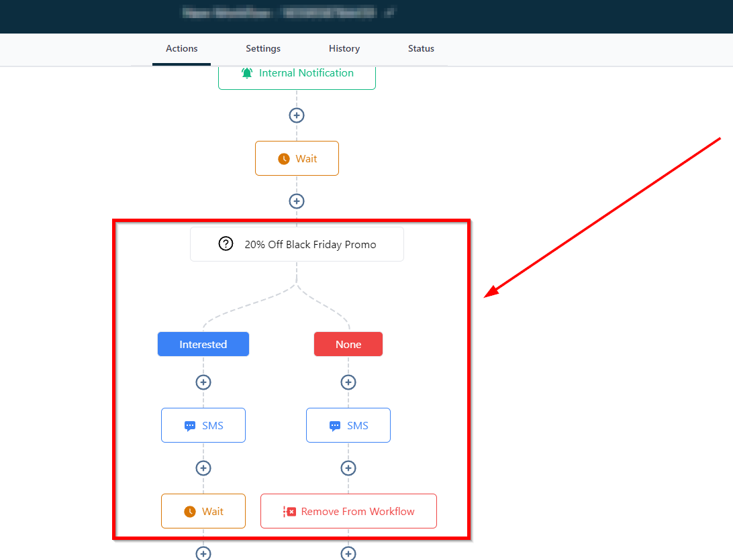Screen dimensions: 733x560
Task: Click the Remove From Workflow icon
Action: 289,512
